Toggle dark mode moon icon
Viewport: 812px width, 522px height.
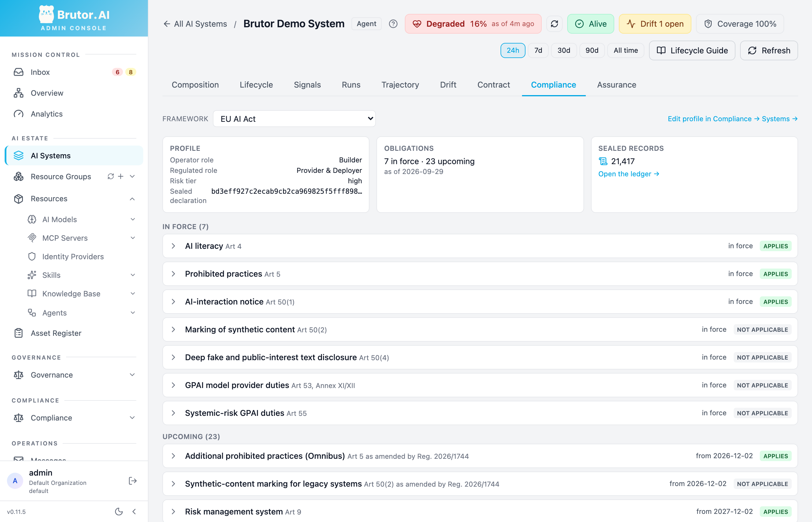[119, 512]
